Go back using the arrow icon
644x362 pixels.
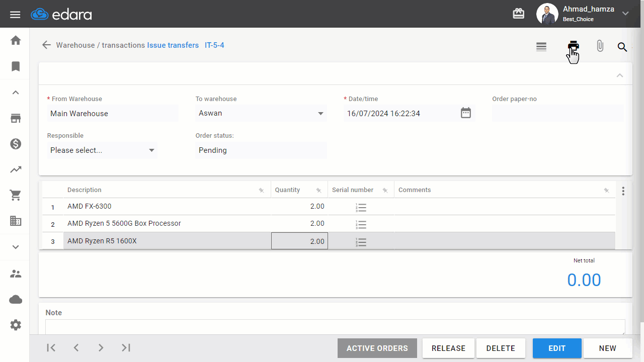click(x=46, y=45)
